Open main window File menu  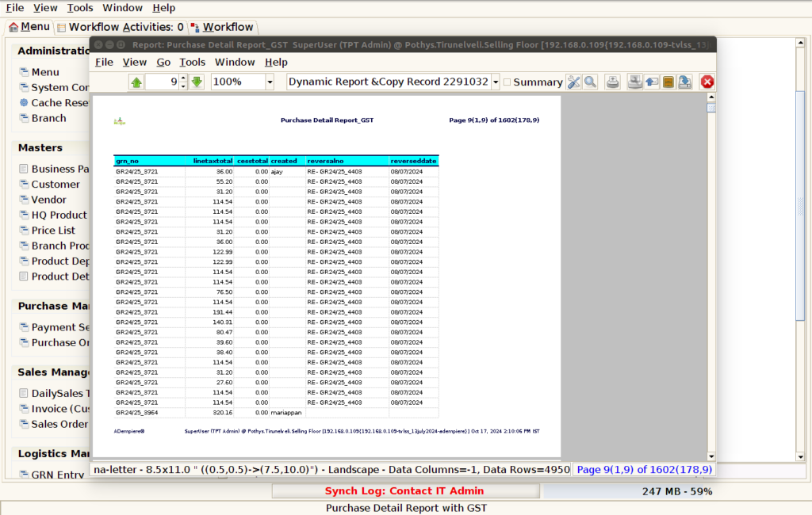pyautogui.click(x=14, y=8)
